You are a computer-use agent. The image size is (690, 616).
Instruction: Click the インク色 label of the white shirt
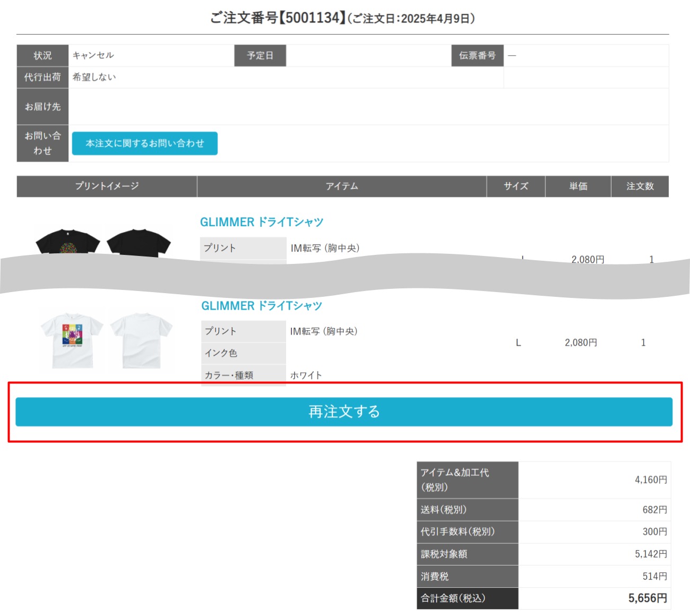click(x=221, y=353)
